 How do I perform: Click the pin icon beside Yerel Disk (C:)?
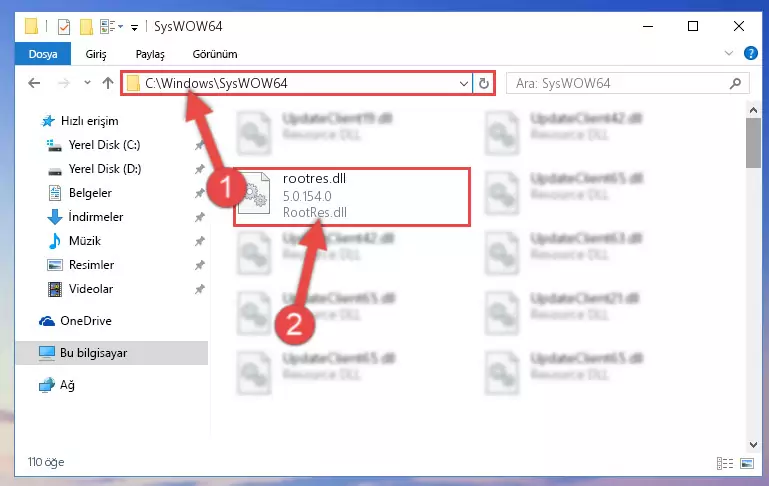(x=200, y=145)
